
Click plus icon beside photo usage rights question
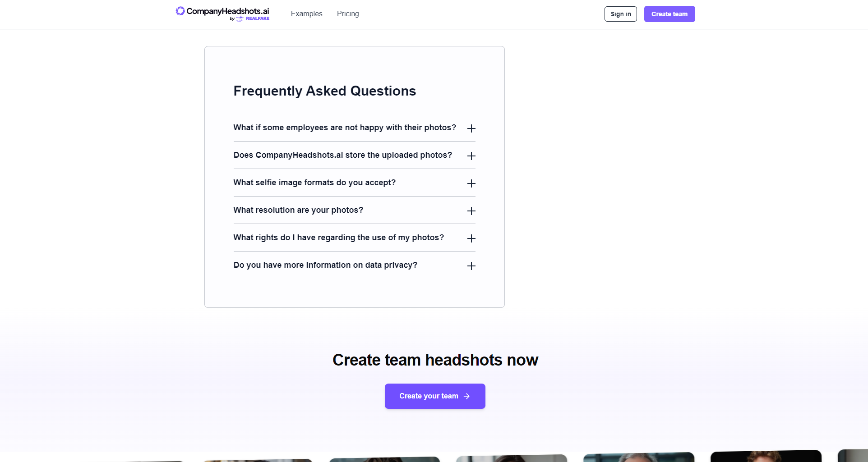point(471,238)
